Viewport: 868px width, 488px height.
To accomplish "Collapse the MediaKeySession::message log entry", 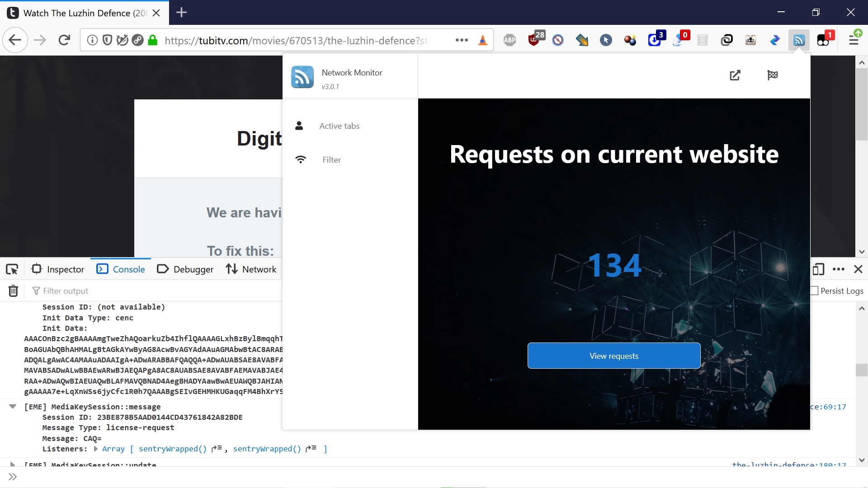I will click(13, 406).
